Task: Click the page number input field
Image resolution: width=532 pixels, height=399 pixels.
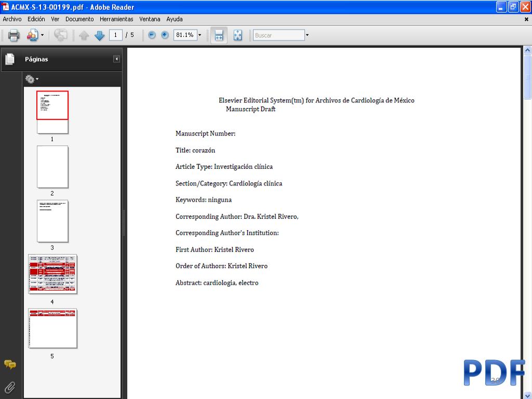Action: click(116, 35)
